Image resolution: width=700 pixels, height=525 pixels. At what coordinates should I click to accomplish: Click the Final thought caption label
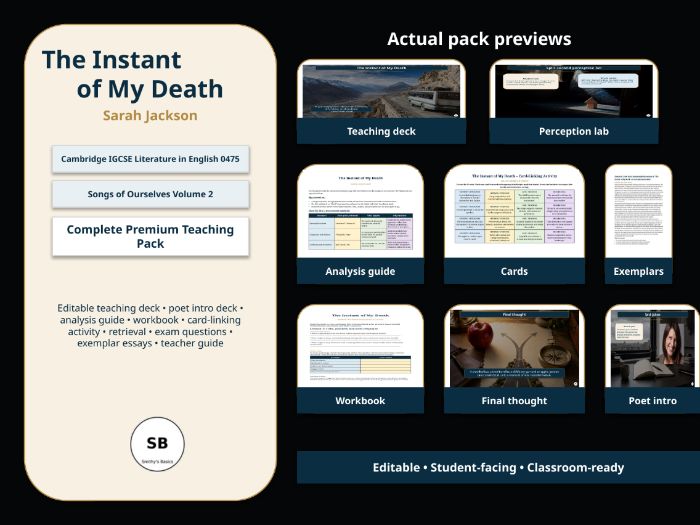(514, 400)
